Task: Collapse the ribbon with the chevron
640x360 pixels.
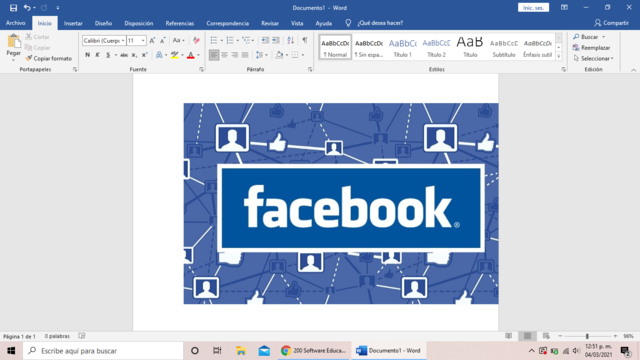Action: tap(633, 70)
